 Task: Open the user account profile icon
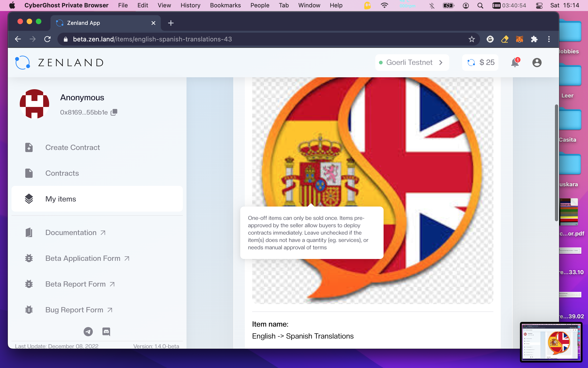click(x=537, y=63)
